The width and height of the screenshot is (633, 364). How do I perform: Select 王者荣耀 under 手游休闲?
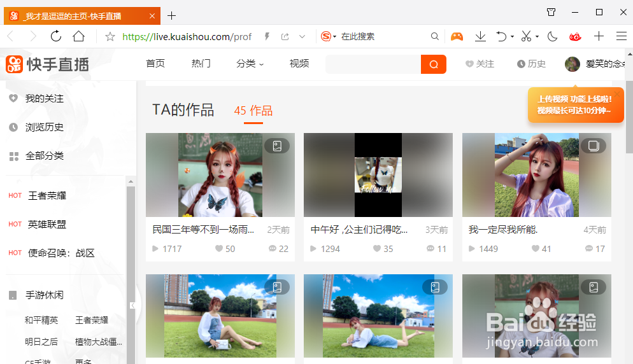click(92, 320)
